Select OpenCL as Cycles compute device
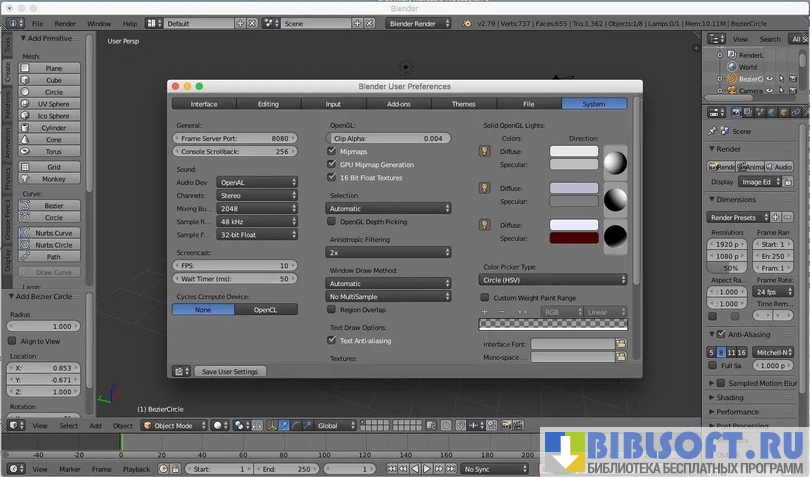This screenshot has width=810, height=477. click(x=265, y=310)
